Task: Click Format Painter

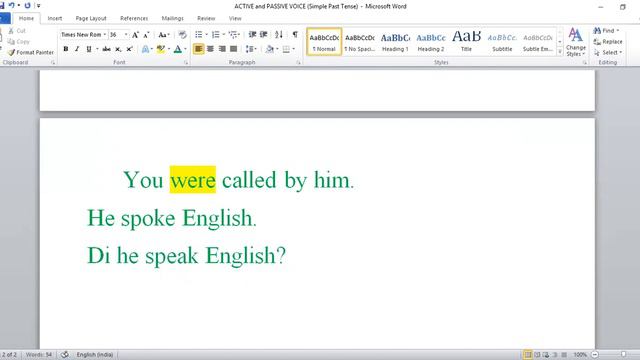Action: pyautogui.click(x=31, y=52)
